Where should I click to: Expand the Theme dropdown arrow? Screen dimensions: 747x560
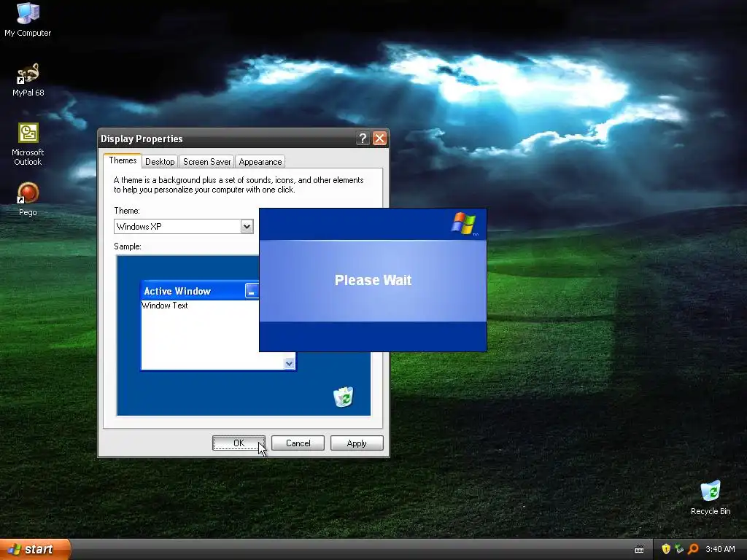coord(247,226)
